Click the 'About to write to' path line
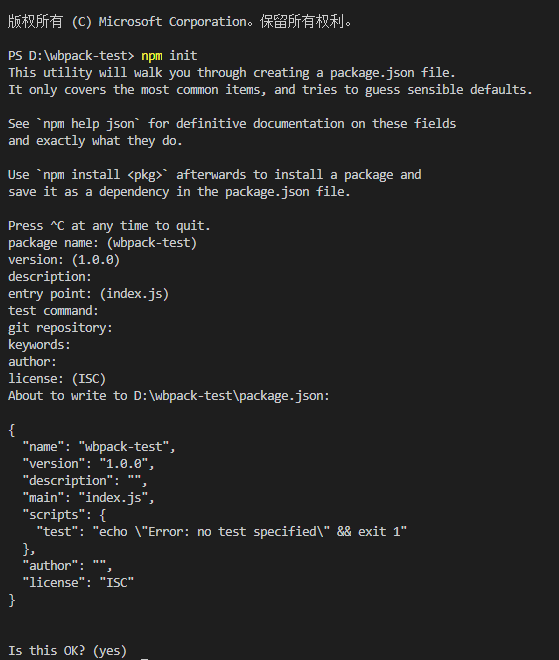The width and height of the screenshot is (559, 660). click(169, 396)
